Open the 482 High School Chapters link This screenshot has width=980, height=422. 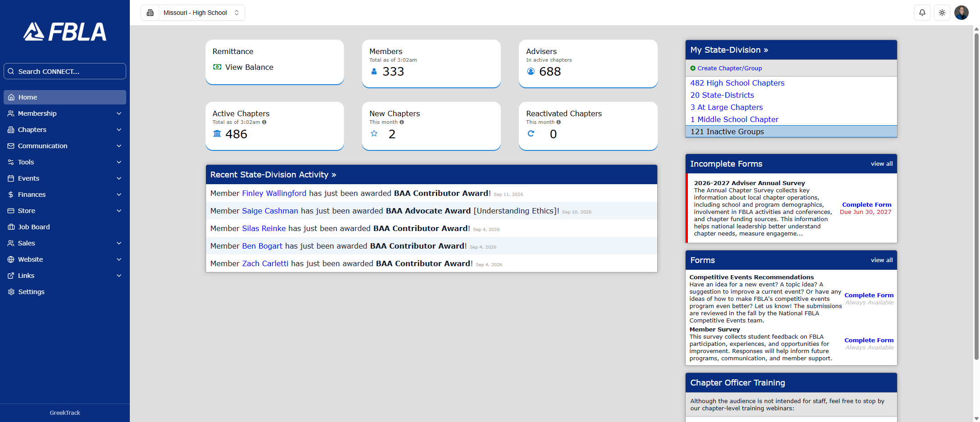click(x=737, y=83)
